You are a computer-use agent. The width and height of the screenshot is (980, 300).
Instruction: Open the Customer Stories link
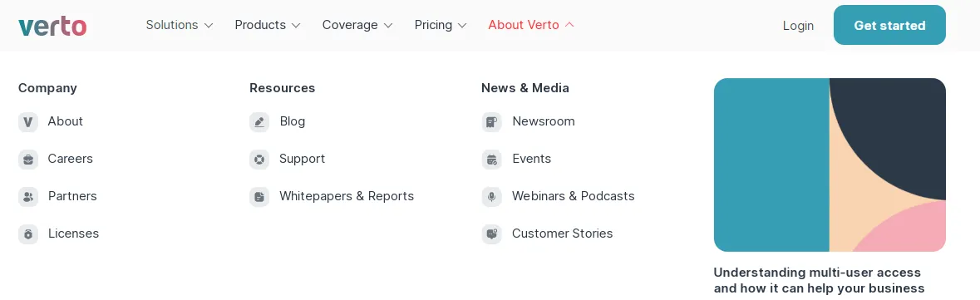pyautogui.click(x=563, y=234)
